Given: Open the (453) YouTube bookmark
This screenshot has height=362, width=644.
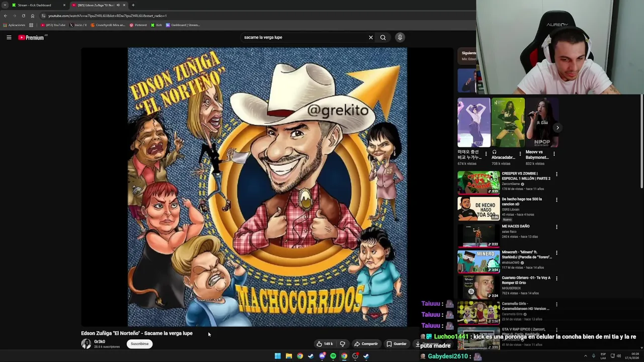Looking at the screenshot, I should [x=53, y=25].
